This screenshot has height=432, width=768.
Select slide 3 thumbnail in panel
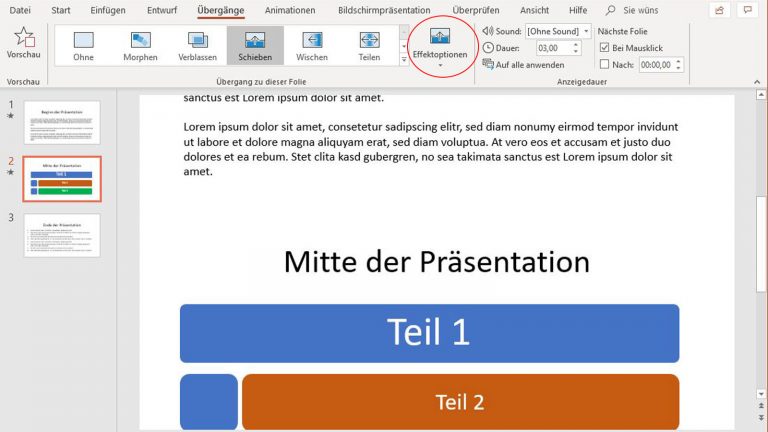[x=62, y=235]
